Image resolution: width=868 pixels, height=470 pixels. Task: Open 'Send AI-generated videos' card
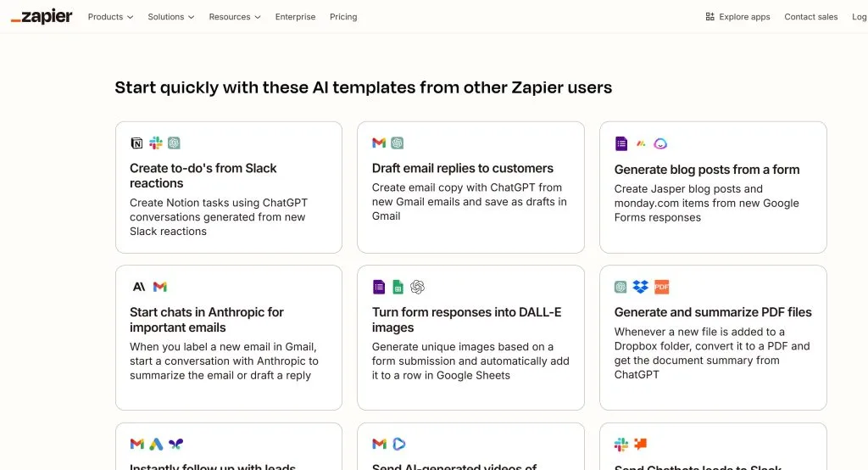(x=470, y=447)
